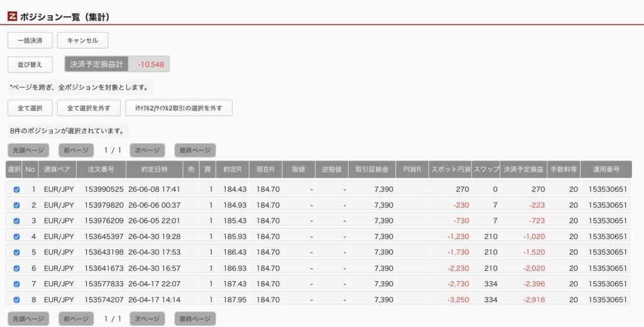Deselect all with 全て選択を外す
This screenshot has width=644, height=327.
click(89, 108)
